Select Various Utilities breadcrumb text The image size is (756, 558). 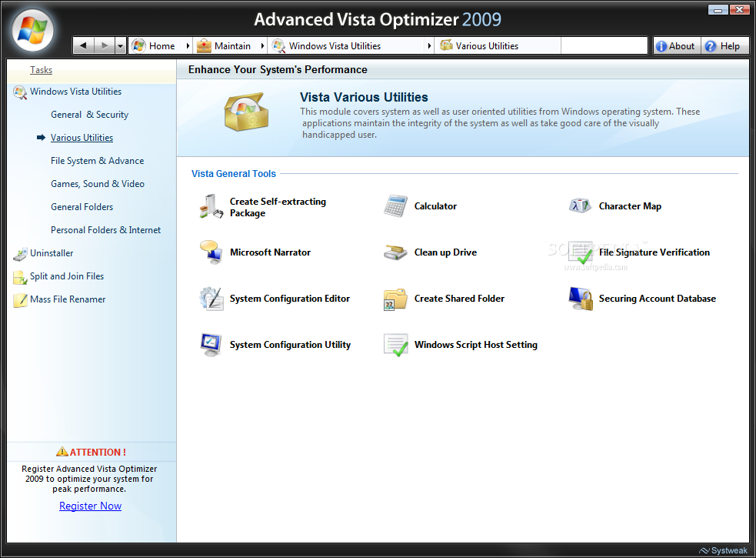click(487, 46)
